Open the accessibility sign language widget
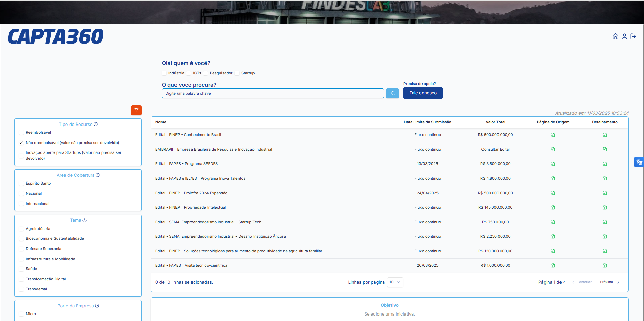This screenshot has height=321, width=644. pyautogui.click(x=639, y=162)
